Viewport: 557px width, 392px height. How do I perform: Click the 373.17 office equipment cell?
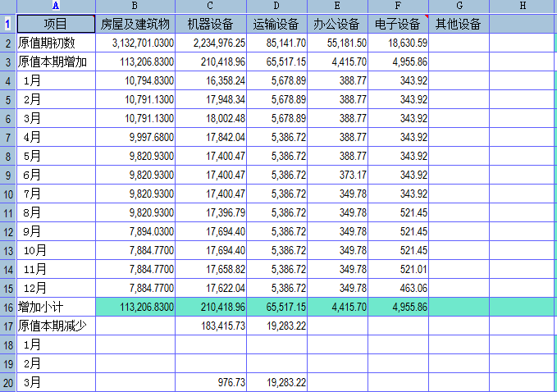(337, 175)
